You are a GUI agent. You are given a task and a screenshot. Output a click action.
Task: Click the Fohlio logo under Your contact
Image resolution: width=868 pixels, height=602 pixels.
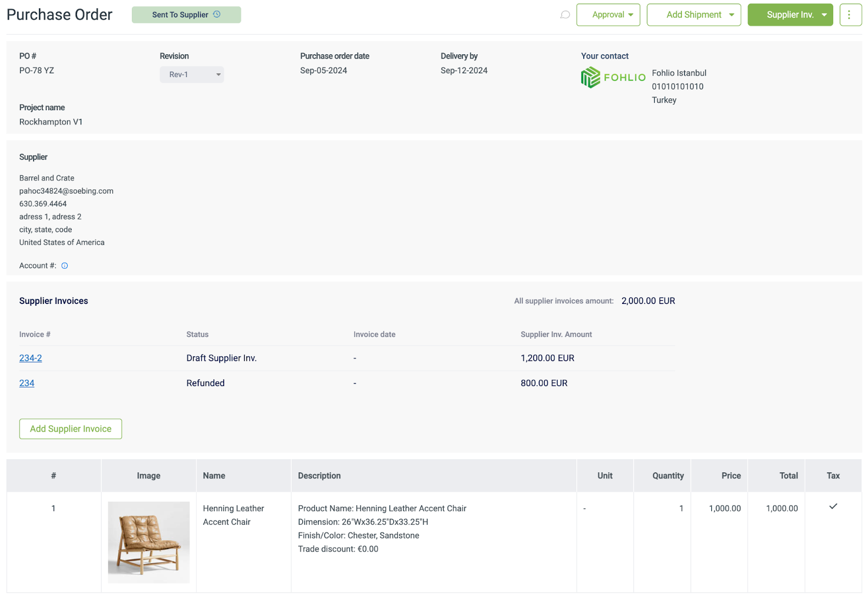point(613,77)
